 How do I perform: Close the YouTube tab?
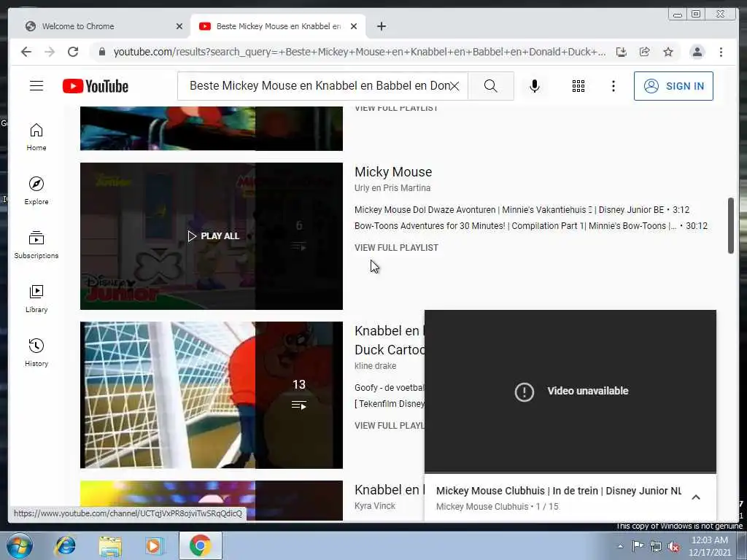point(354,26)
